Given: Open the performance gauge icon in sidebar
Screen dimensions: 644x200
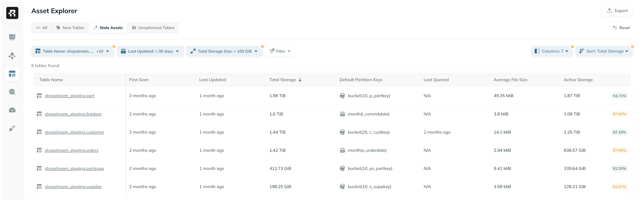Looking at the screenshot, I should point(12,110).
